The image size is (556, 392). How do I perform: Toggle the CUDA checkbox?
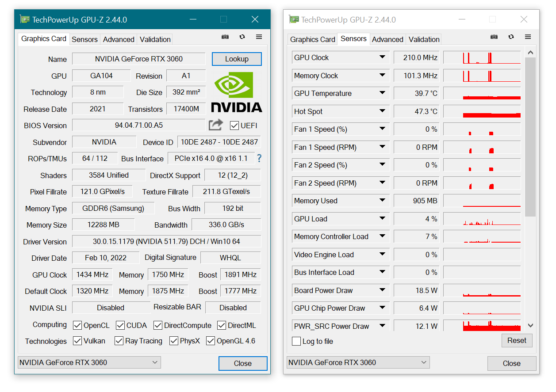click(x=120, y=325)
